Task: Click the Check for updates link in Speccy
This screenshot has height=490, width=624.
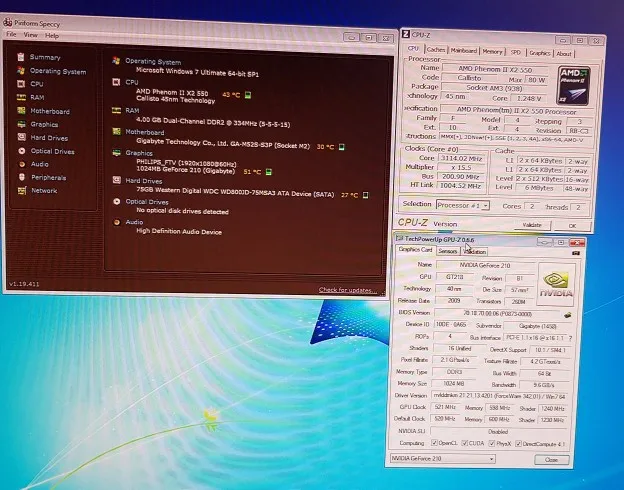Action: 348,290
